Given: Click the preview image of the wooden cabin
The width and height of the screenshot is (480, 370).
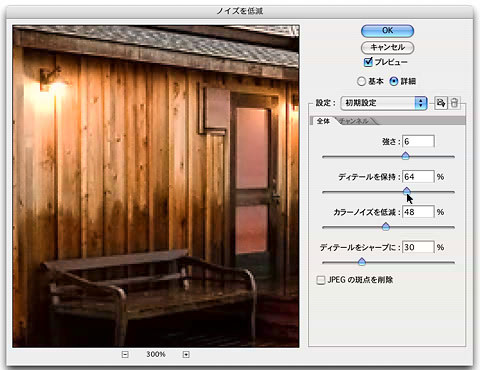Looking at the screenshot, I should pyautogui.click(x=156, y=186).
